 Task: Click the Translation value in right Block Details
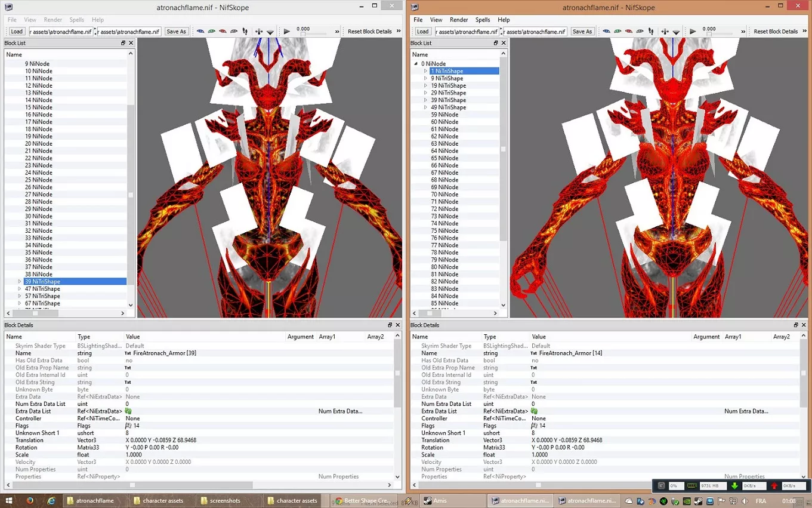coord(567,440)
